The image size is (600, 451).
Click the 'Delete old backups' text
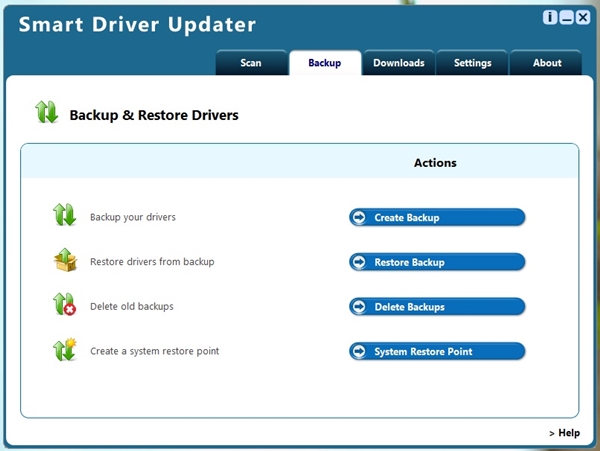click(x=132, y=306)
